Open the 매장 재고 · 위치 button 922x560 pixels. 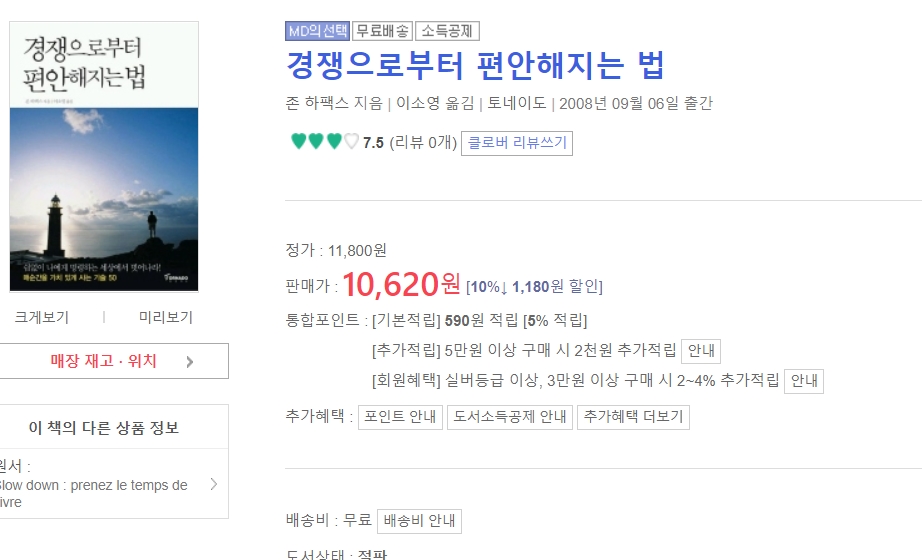click(113, 361)
